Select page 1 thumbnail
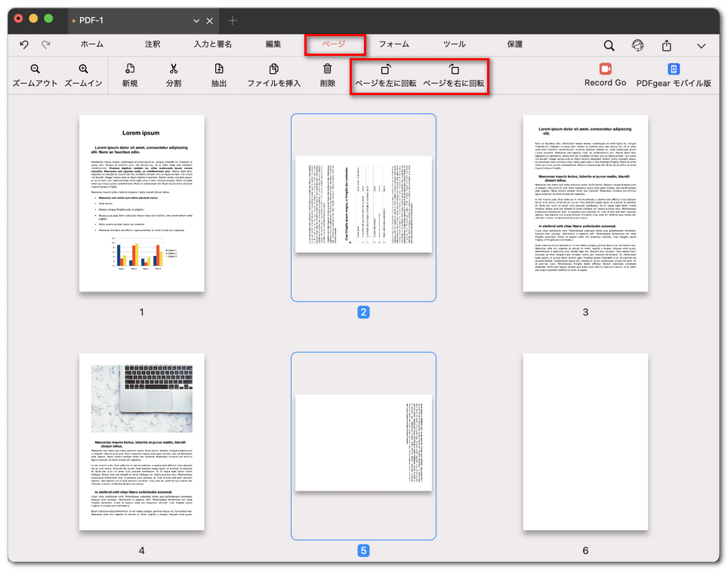The width and height of the screenshot is (728, 570). coord(141,203)
